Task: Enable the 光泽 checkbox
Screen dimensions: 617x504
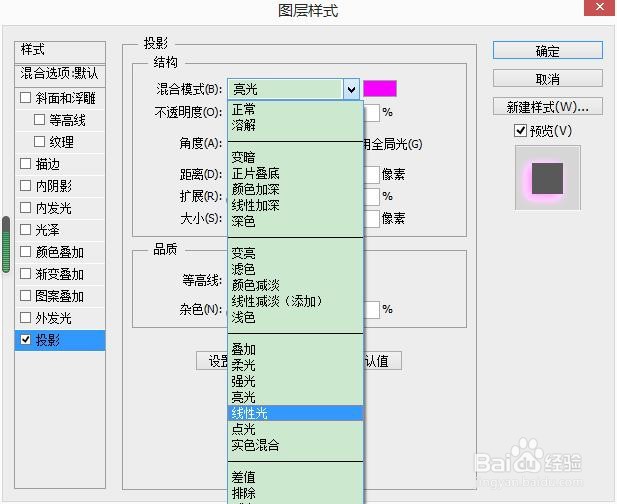Action: [25, 229]
